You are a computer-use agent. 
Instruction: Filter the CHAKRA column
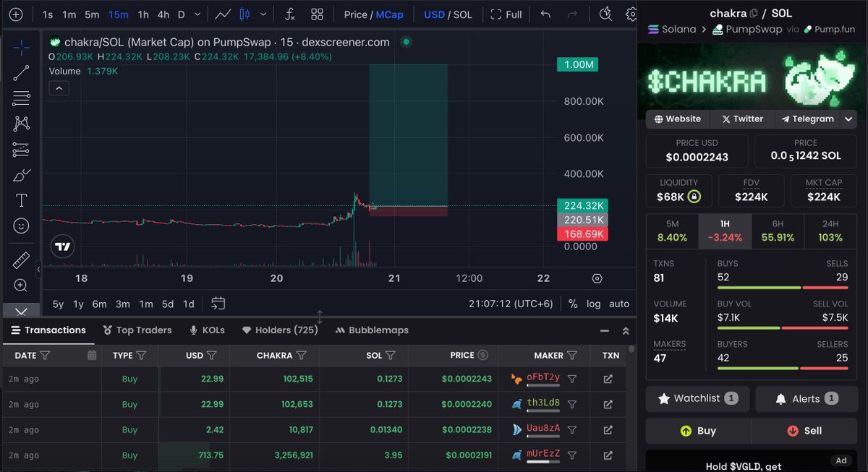tap(301, 355)
